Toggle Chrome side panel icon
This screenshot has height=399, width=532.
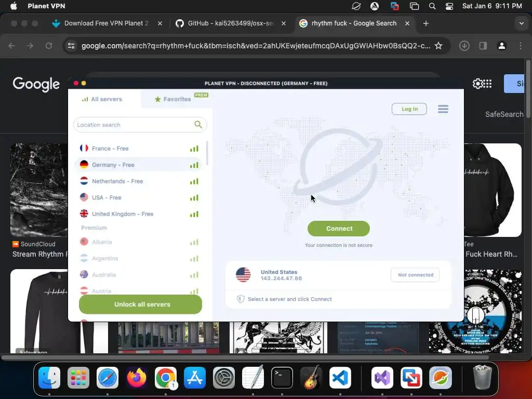tap(483, 46)
